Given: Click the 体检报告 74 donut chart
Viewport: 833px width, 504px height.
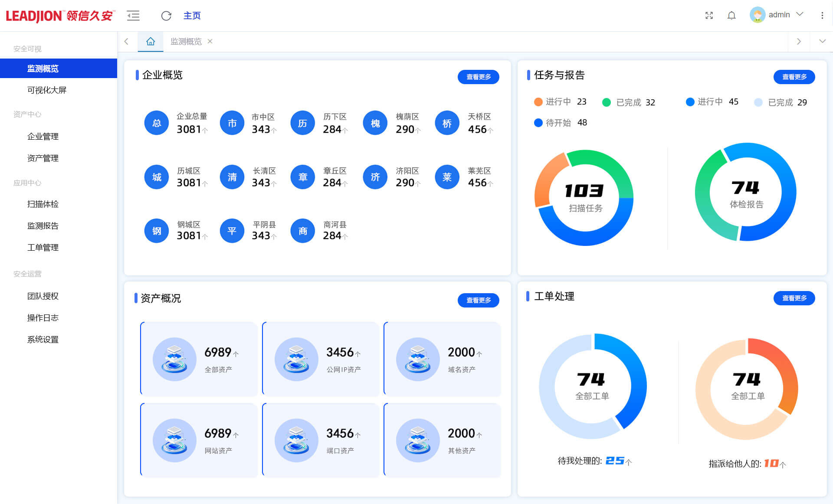Looking at the screenshot, I should [x=746, y=192].
